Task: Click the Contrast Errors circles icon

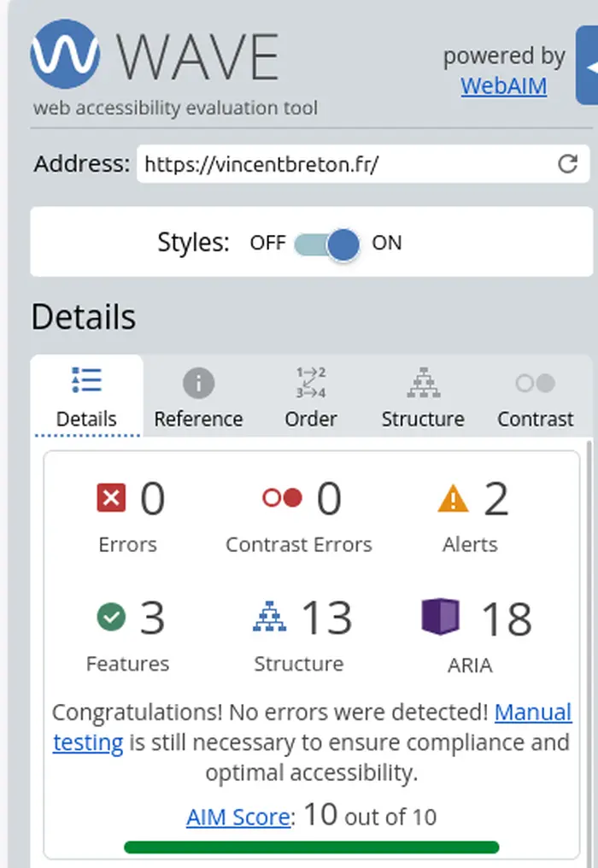Action: (283, 498)
